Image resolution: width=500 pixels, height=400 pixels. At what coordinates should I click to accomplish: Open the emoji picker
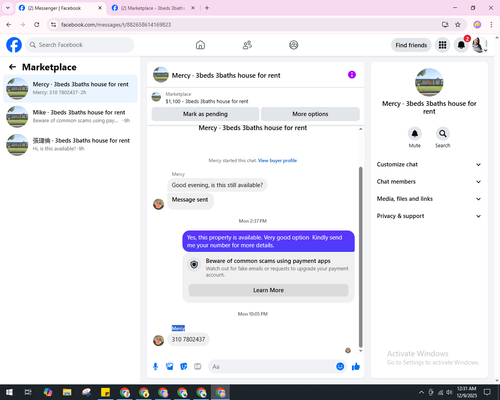(340, 366)
